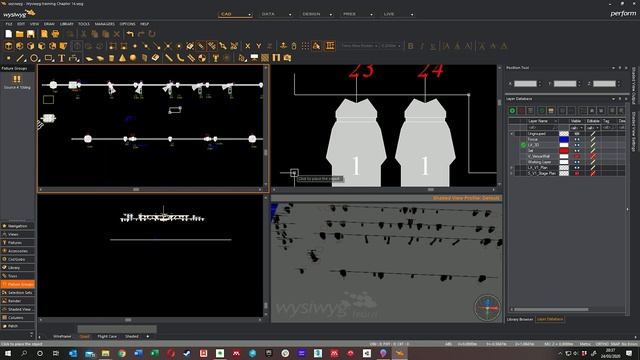Click the Y axis constraint icon
This screenshot has height=360, width=640.
258,46
